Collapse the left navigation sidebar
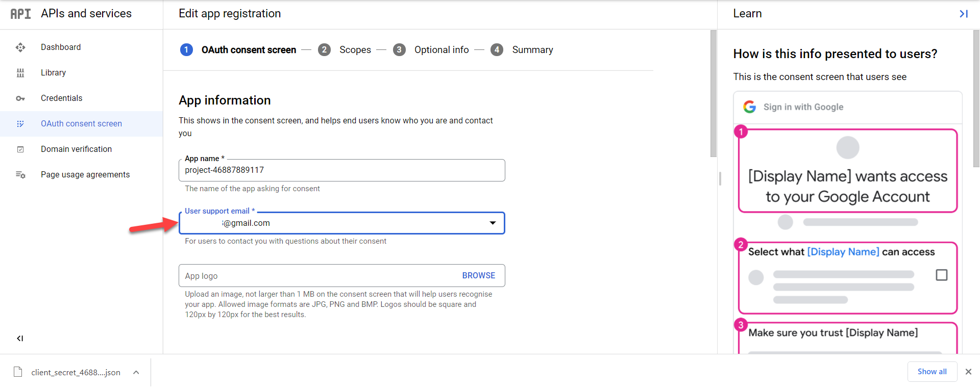Image resolution: width=980 pixels, height=390 pixels. (x=20, y=338)
